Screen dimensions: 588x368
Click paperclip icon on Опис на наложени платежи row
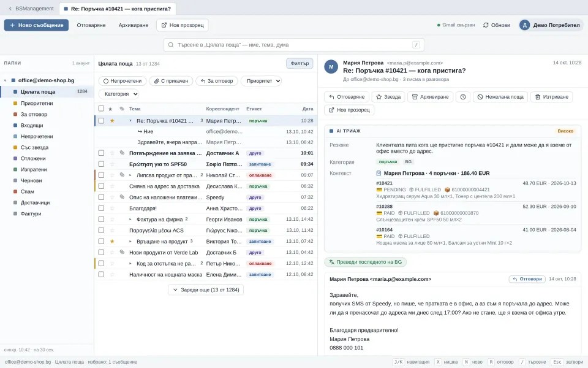pyautogui.click(x=122, y=197)
